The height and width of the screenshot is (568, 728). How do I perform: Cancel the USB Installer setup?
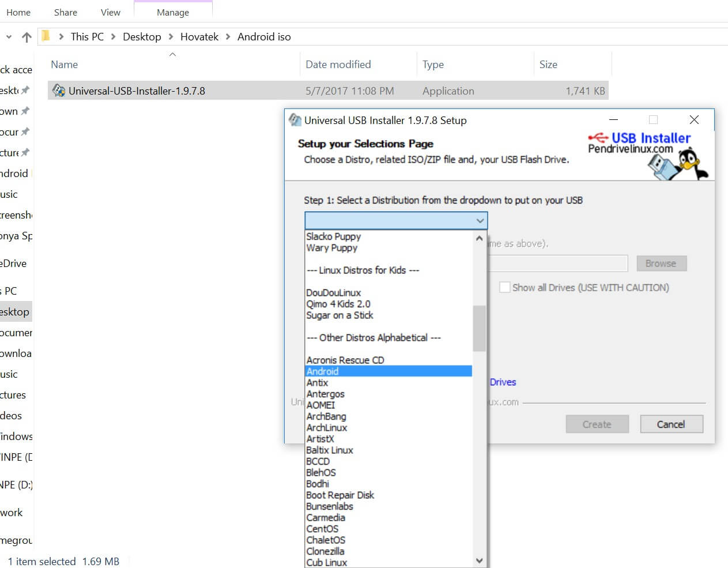coord(671,424)
